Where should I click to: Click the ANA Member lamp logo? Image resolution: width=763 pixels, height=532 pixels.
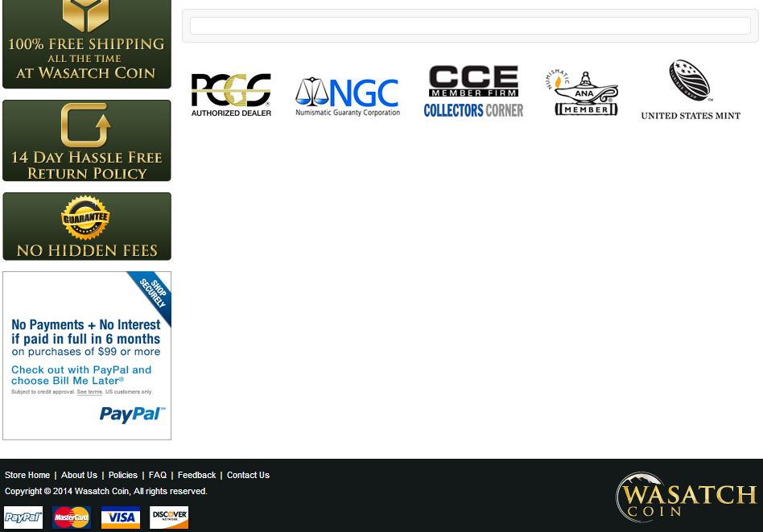pyautogui.click(x=582, y=93)
